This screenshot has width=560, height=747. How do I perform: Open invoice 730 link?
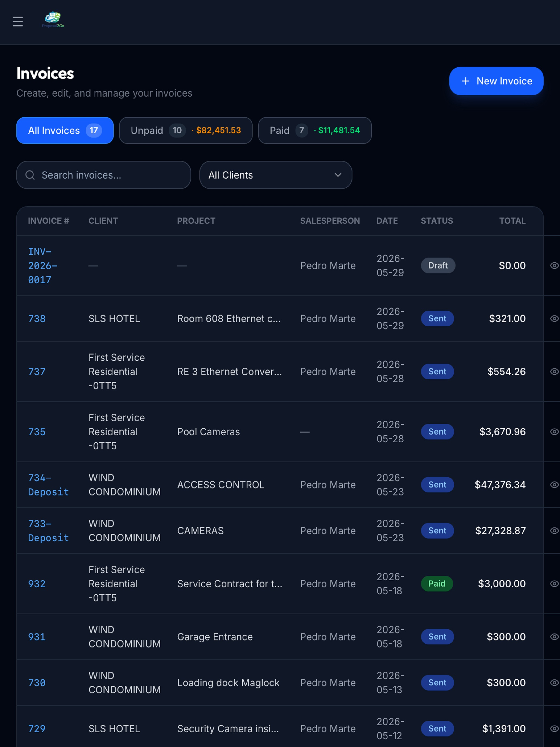[36, 682]
